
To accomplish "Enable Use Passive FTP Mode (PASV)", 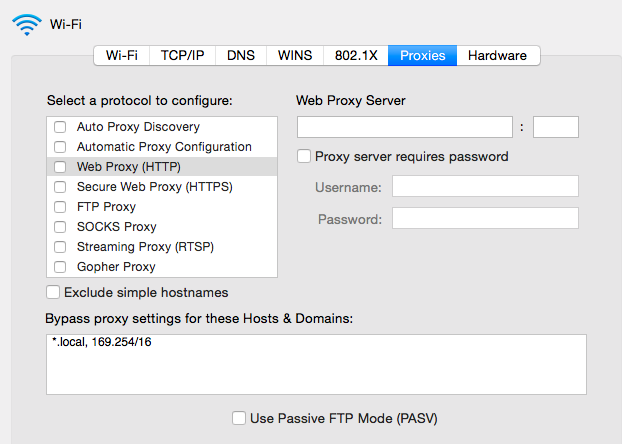I will [239, 418].
